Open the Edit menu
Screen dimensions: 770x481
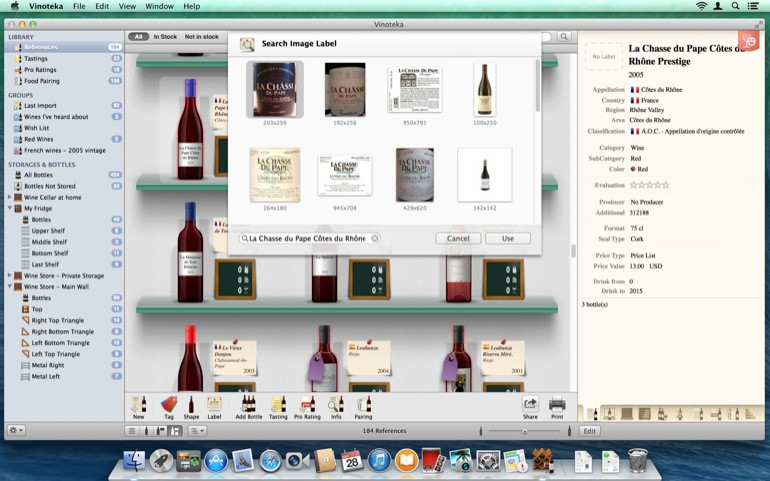[102, 6]
